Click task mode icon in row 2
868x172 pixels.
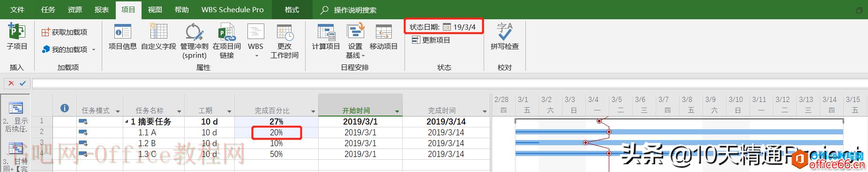83,133
